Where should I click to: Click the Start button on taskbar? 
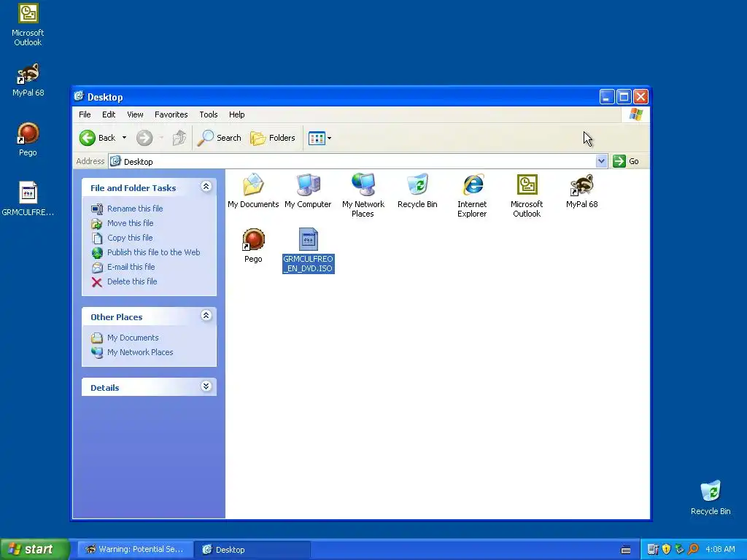tap(35, 550)
